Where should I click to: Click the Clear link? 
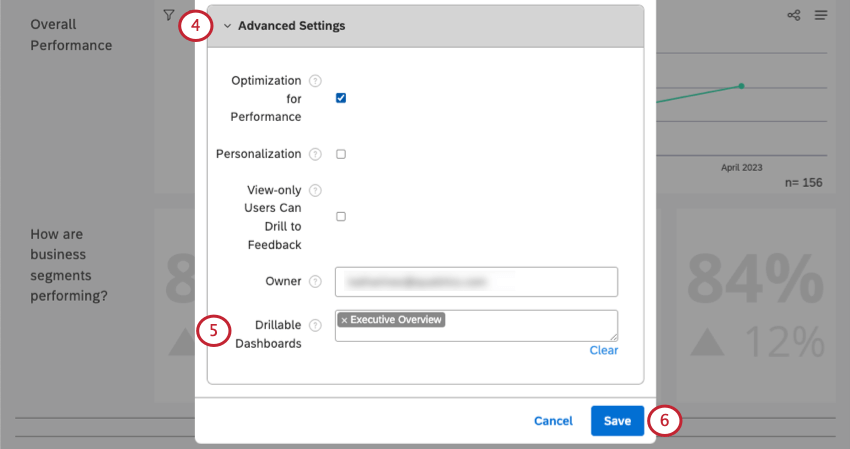point(603,351)
